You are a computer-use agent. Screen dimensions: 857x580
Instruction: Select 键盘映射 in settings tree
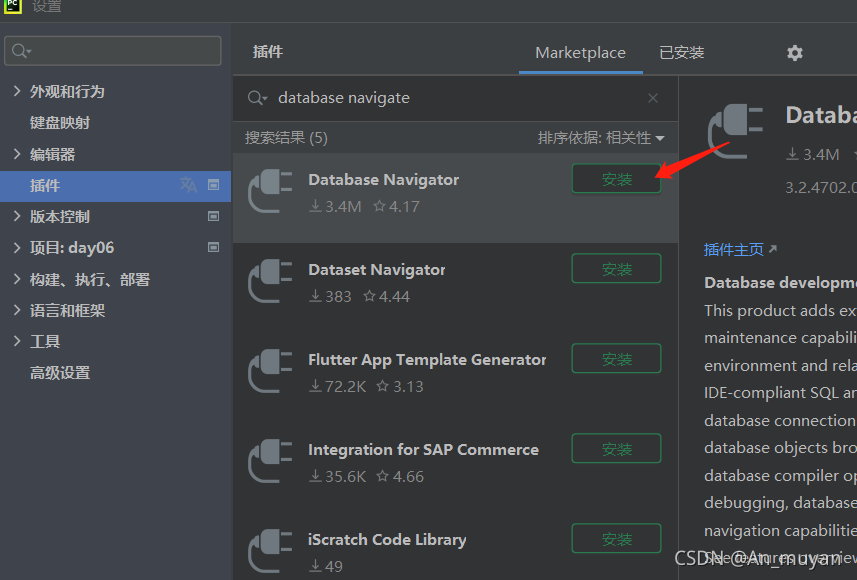point(60,122)
